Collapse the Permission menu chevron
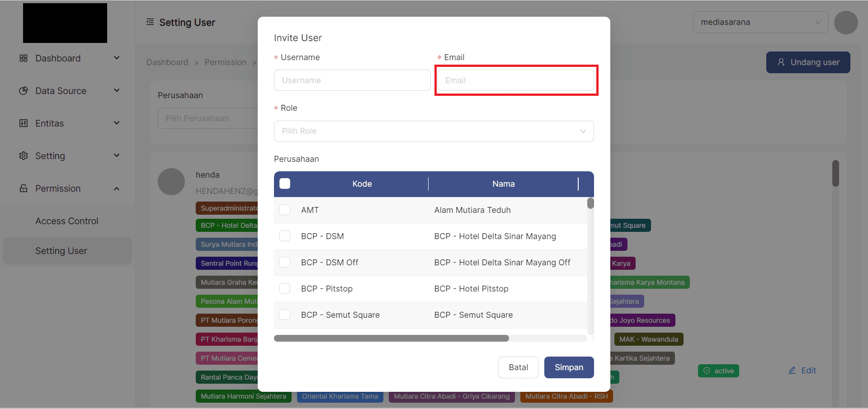This screenshot has height=409, width=868. click(x=117, y=188)
